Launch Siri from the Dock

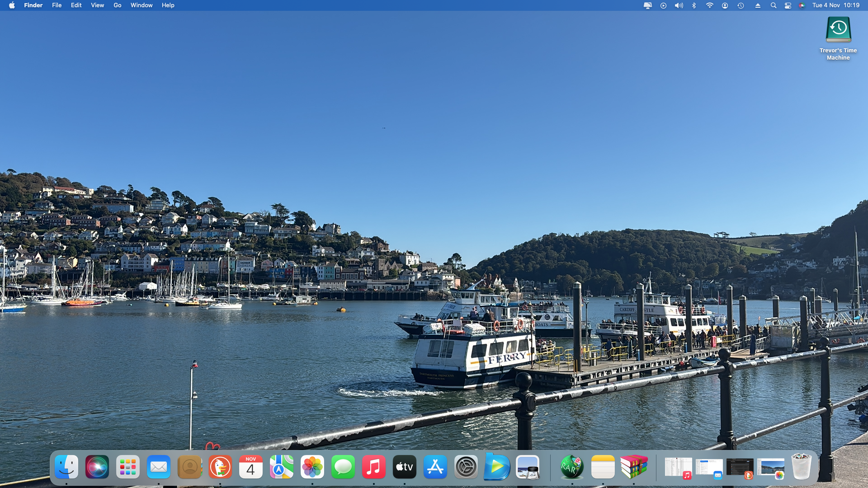[x=97, y=467]
